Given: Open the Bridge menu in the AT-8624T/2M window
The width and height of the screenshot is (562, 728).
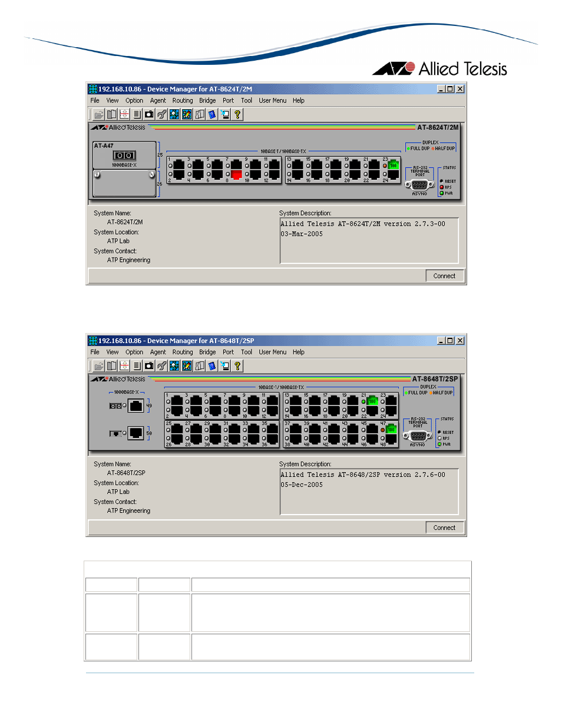Looking at the screenshot, I should point(207,101).
